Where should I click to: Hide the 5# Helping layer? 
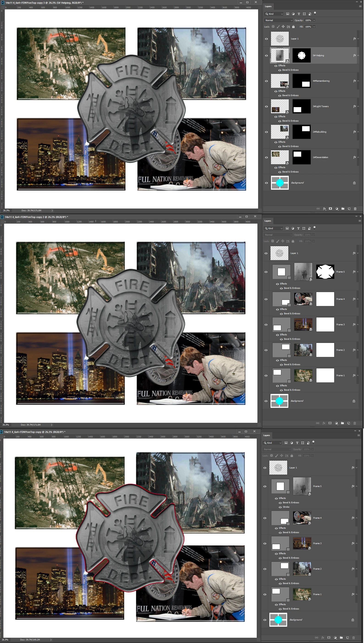coord(266,56)
